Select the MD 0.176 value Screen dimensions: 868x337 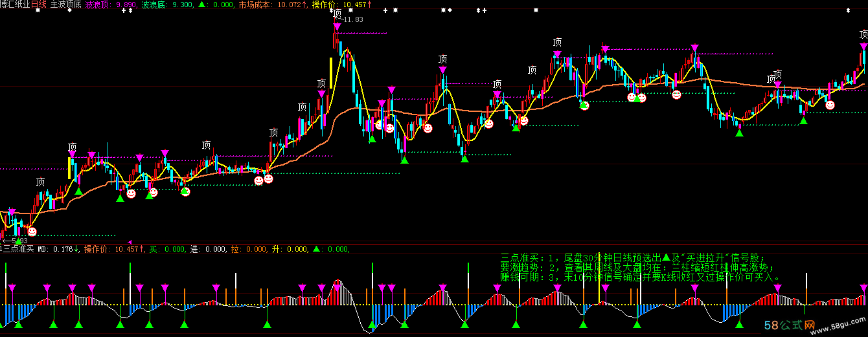click(59, 249)
